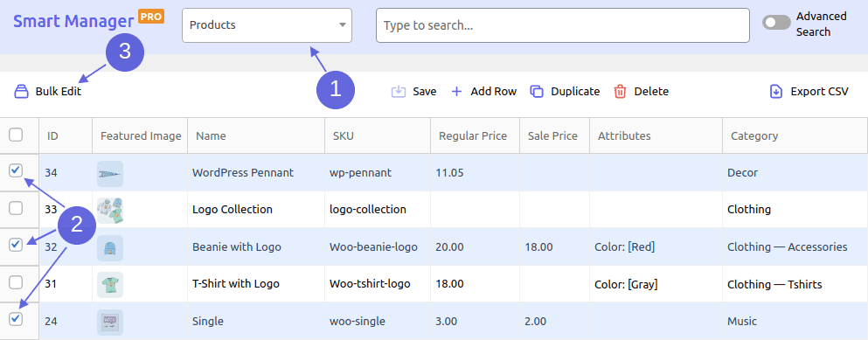This screenshot has height=340, width=868.
Task: Select the WordPress Pennant name cell
Action: pos(256,173)
